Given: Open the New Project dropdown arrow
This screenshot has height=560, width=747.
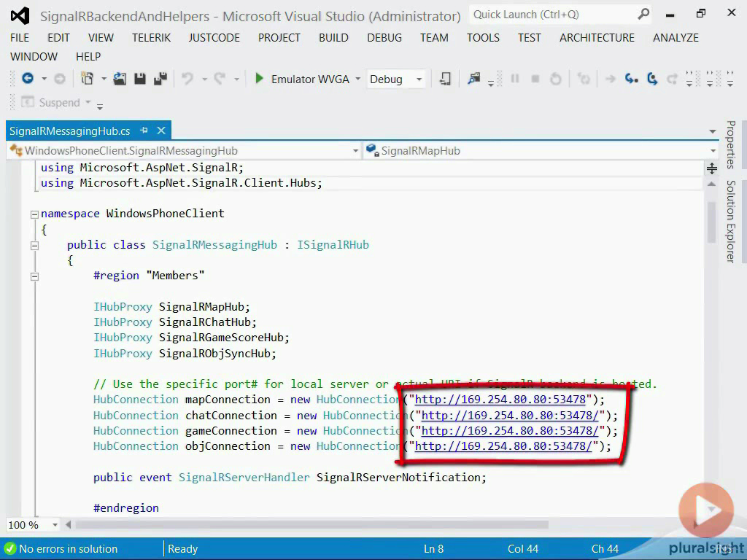Looking at the screenshot, I should 104,79.
